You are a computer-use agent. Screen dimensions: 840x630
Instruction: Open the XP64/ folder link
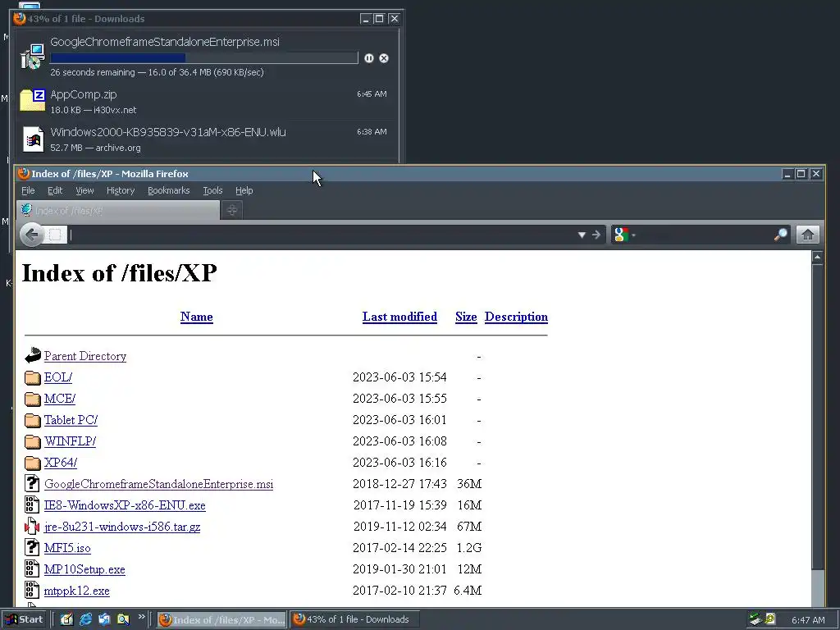(61, 463)
